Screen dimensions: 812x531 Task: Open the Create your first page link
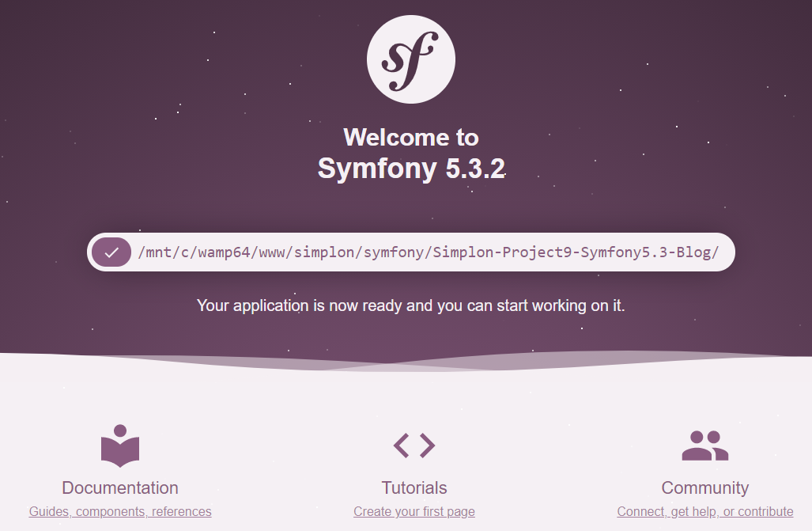(x=414, y=511)
